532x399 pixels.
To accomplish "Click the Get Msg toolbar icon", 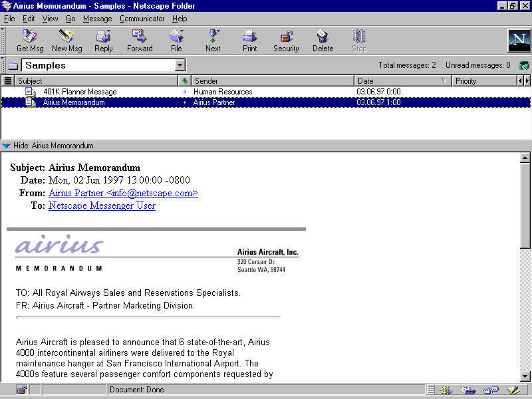I will (x=30, y=41).
